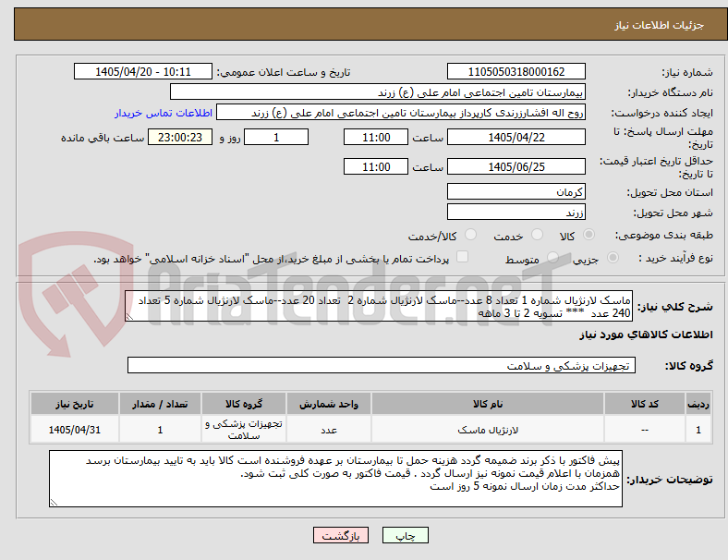This screenshot has width=728, height=560.
Task: Click the request creator name field
Action: pyautogui.click(x=401, y=113)
